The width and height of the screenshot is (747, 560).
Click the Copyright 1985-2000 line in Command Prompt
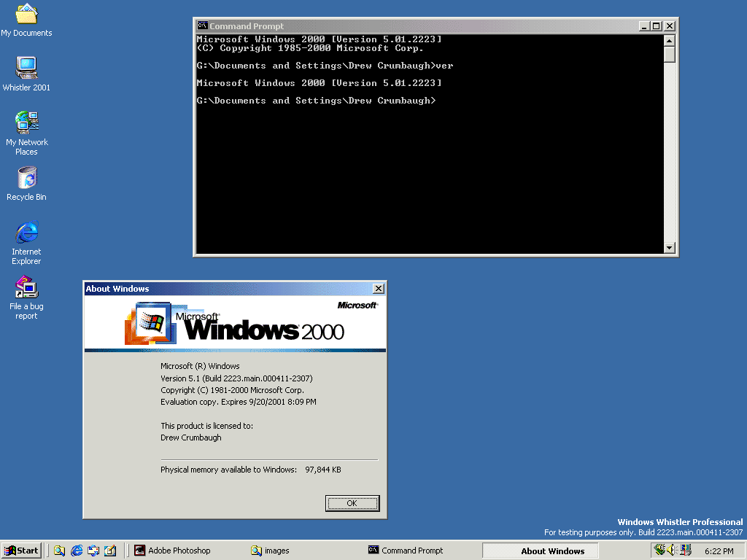pyautogui.click(x=309, y=48)
